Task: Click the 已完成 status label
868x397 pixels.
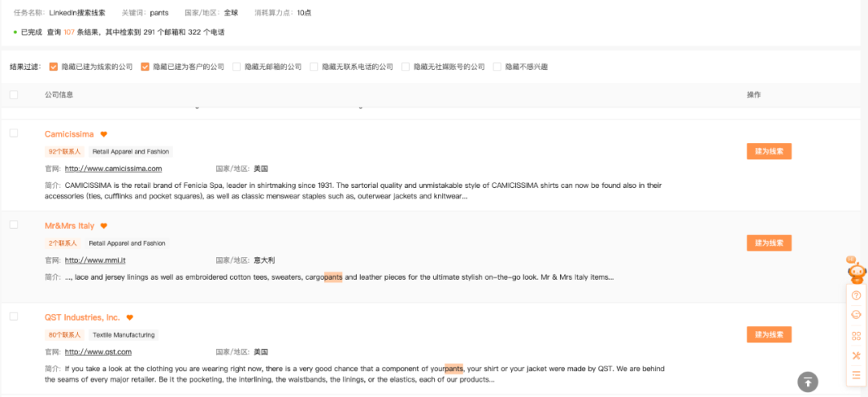Action: click(x=31, y=32)
